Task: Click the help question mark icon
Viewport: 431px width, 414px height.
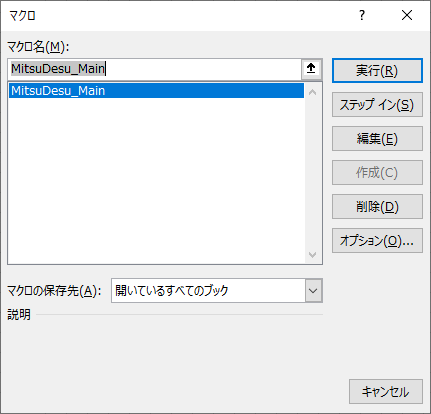Action: pyautogui.click(x=362, y=15)
